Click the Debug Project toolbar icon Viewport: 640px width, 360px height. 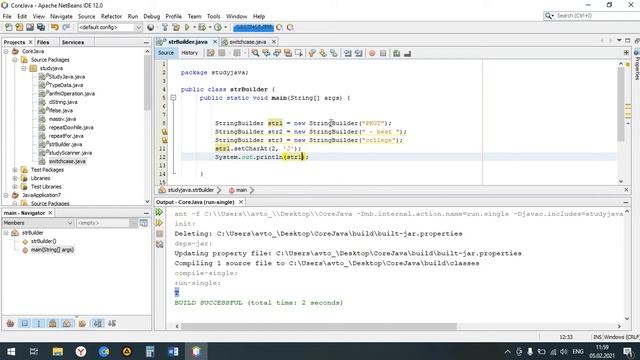(x=202, y=27)
